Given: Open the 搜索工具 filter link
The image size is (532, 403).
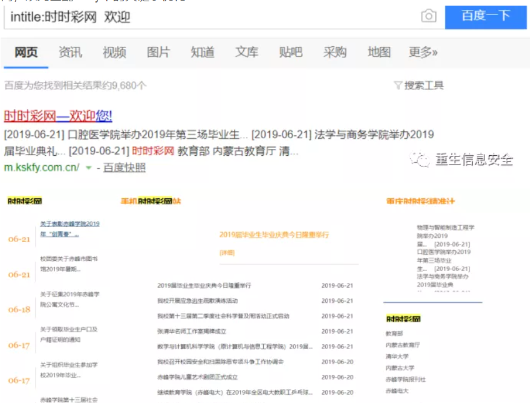Looking at the screenshot, I should 424,85.
